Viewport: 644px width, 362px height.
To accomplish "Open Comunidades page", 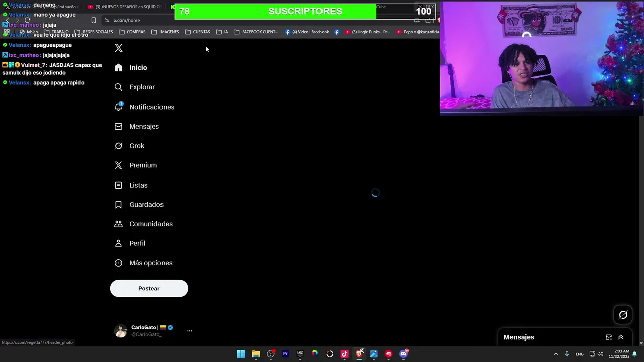I will point(143,224).
